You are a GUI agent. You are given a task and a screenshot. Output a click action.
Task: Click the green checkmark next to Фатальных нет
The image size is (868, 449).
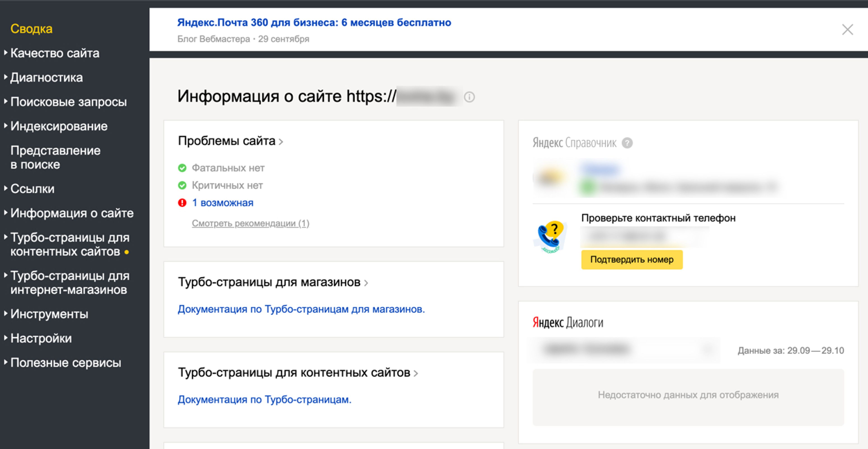182,168
